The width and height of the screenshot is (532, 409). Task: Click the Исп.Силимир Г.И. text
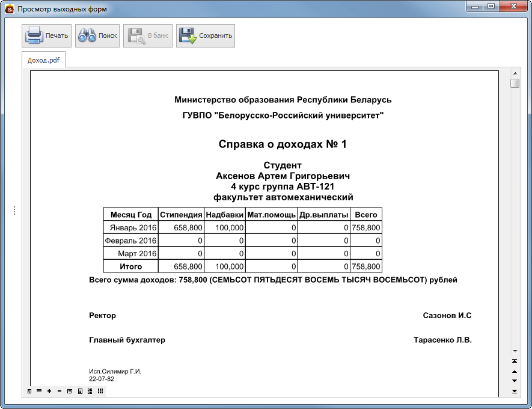[x=115, y=371]
